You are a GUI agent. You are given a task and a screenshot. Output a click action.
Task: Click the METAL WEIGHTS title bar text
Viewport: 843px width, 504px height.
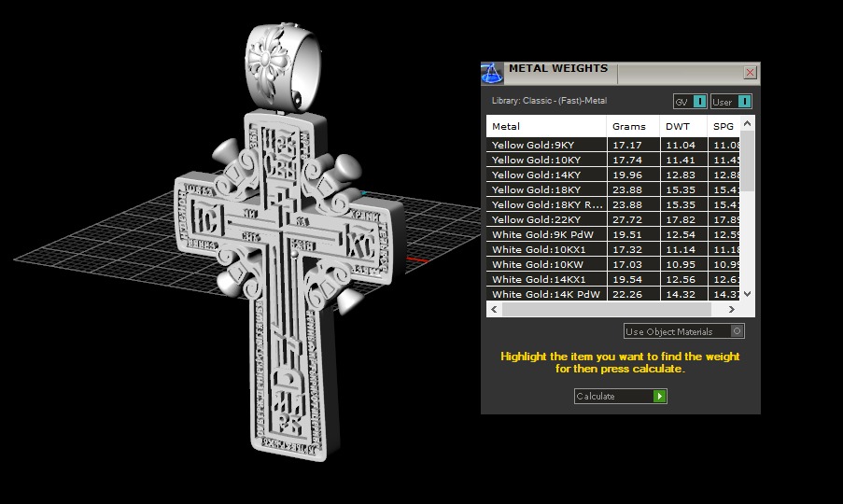(x=558, y=68)
